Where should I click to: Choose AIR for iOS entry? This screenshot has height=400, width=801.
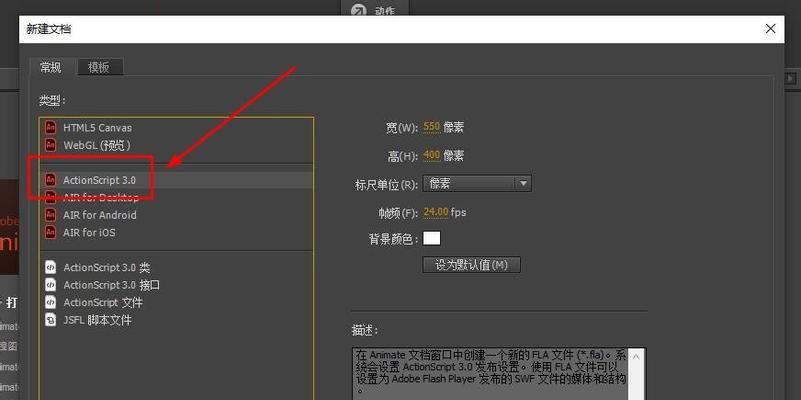point(89,232)
